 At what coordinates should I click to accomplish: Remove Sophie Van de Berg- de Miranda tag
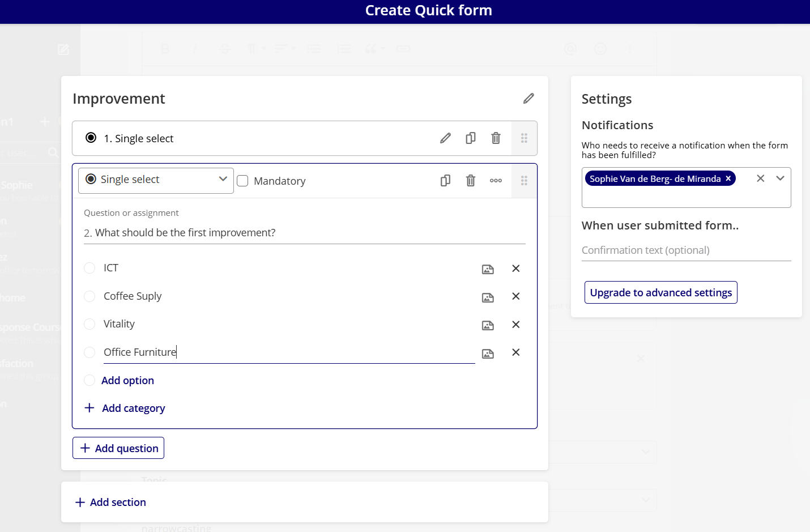728,178
